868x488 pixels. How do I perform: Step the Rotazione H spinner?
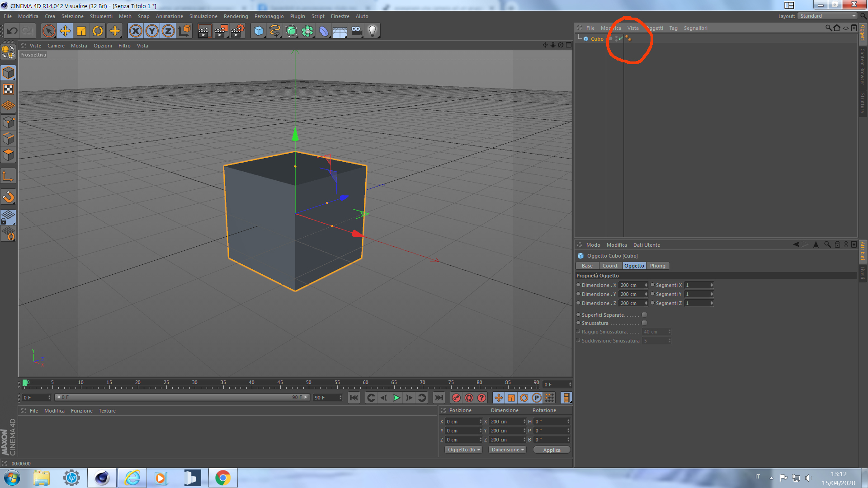pos(568,422)
